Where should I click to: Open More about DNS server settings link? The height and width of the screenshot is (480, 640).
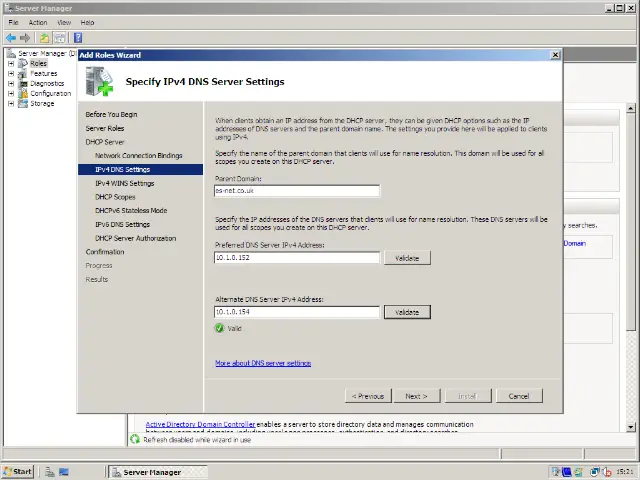263,363
